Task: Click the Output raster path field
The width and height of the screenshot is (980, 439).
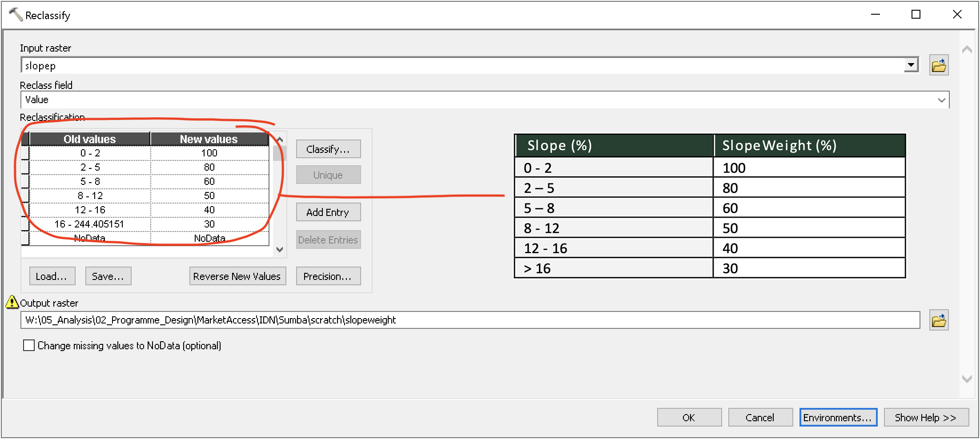Action: click(470, 320)
